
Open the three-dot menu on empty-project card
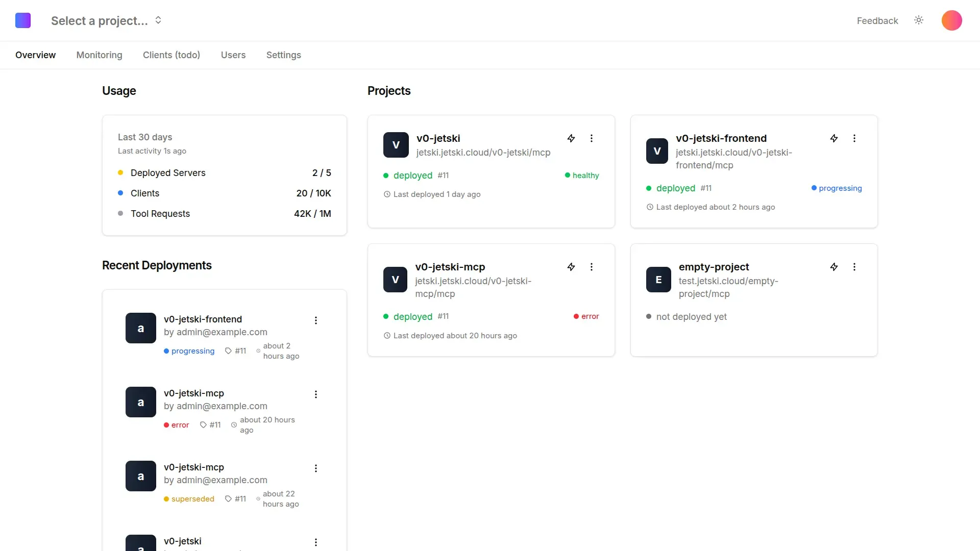tap(854, 267)
